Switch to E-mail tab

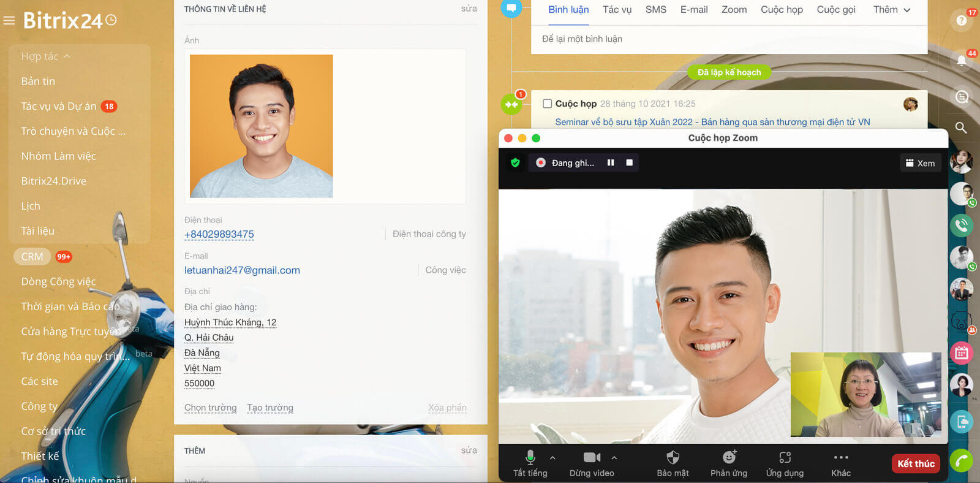pyautogui.click(x=694, y=10)
